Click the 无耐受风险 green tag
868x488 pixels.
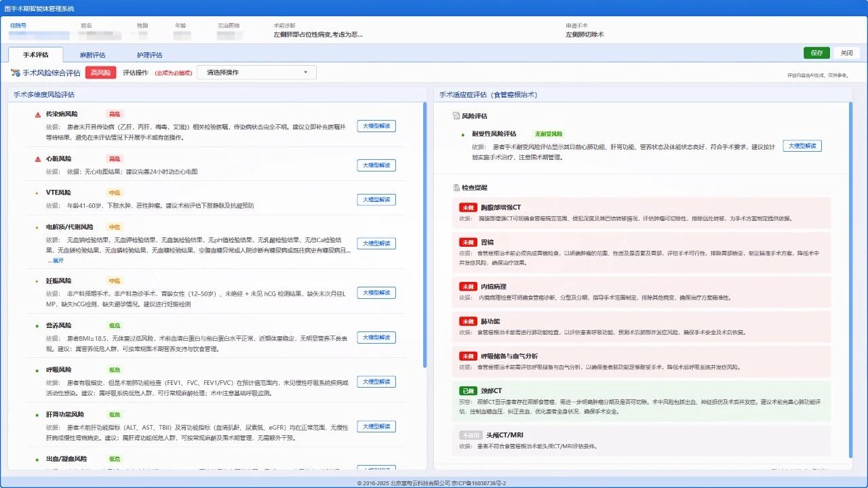tap(549, 134)
